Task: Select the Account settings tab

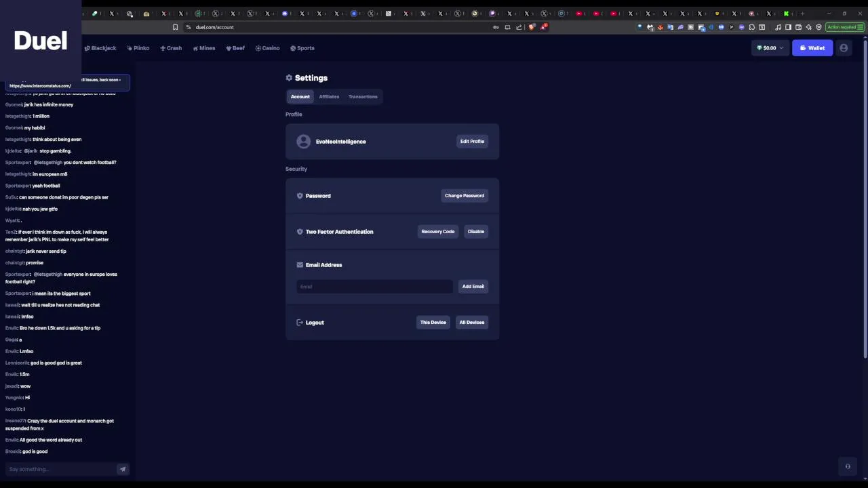Action: pyautogui.click(x=300, y=96)
